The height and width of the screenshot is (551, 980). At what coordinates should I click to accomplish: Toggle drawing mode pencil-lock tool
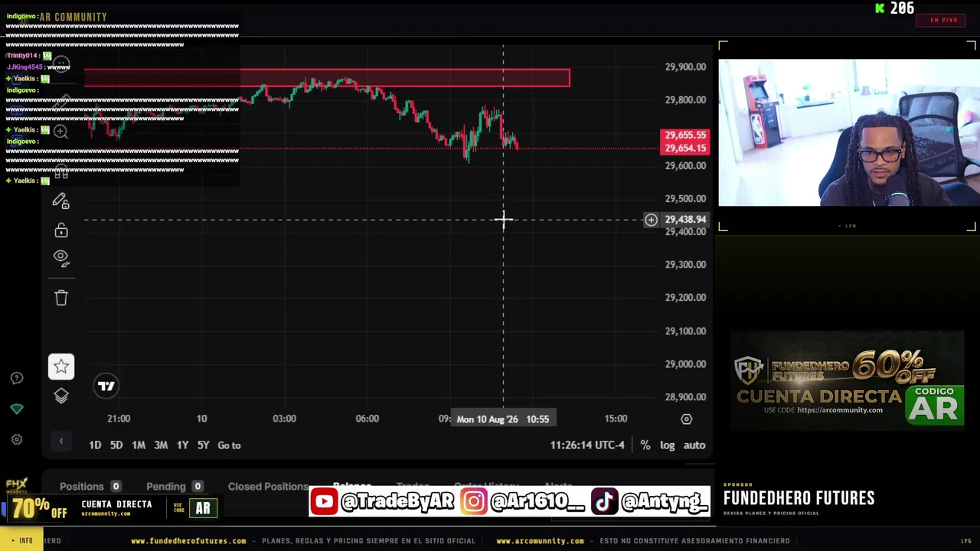(61, 201)
